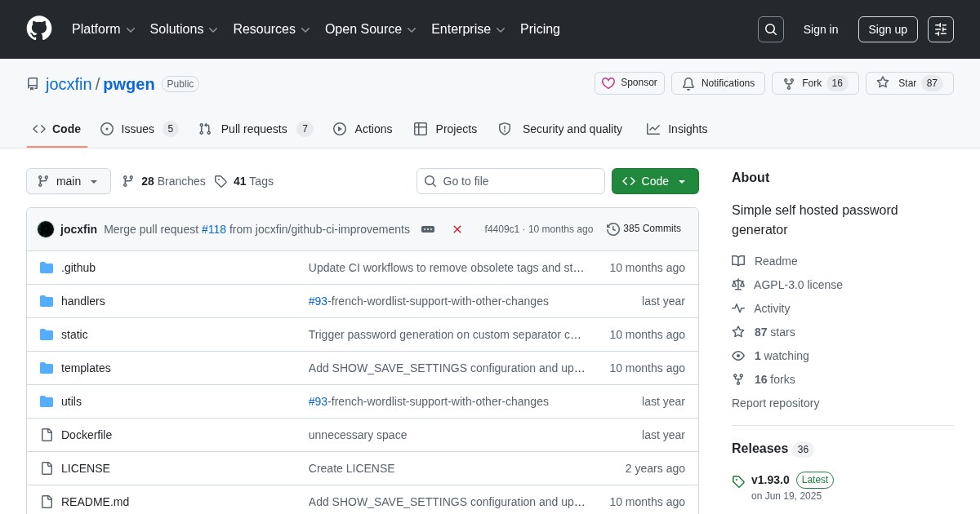Screen dimensions: 980x514
Task: Click Report repository link
Action: [775, 403]
